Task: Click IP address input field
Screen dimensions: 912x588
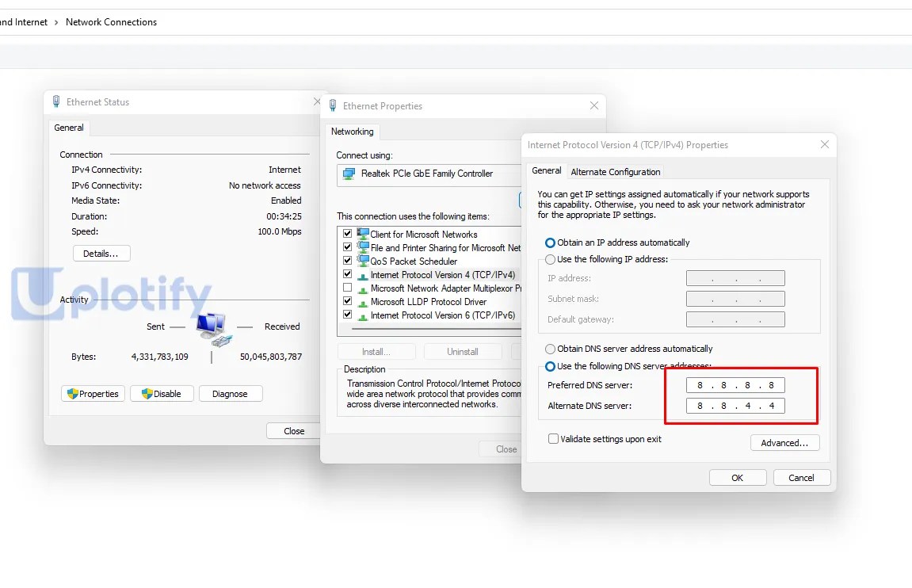Action: coord(735,278)
